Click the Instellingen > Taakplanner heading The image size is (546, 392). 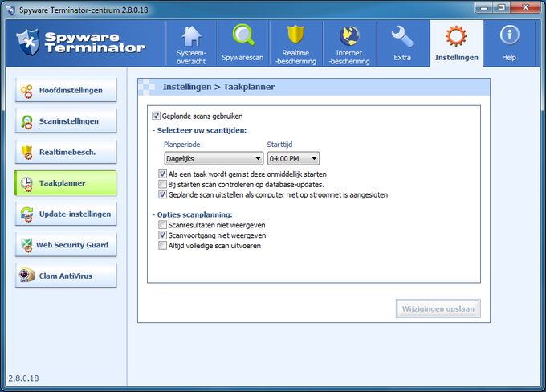[218, 87]
